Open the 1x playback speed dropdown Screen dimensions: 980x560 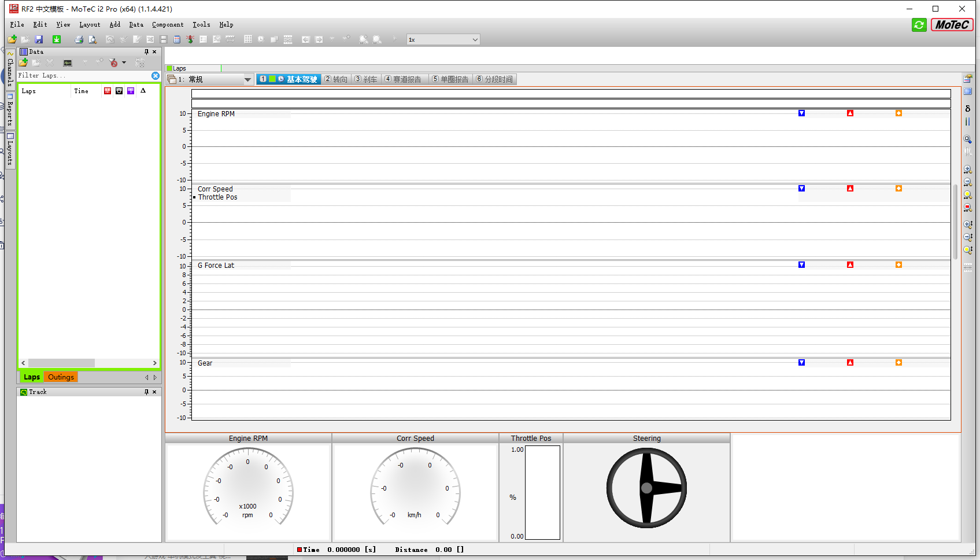point(443,39)
